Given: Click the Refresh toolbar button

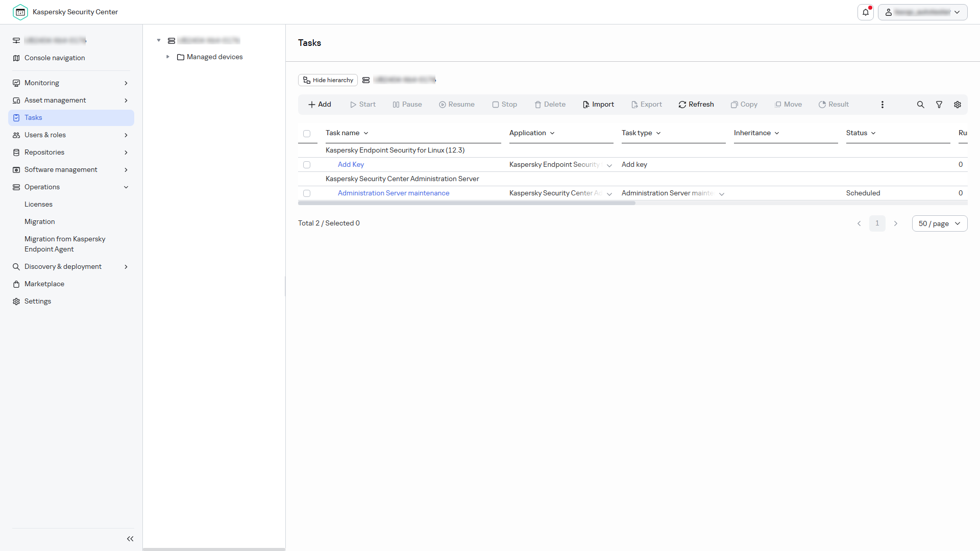Looking at the screenshot, I should [696, 105].
